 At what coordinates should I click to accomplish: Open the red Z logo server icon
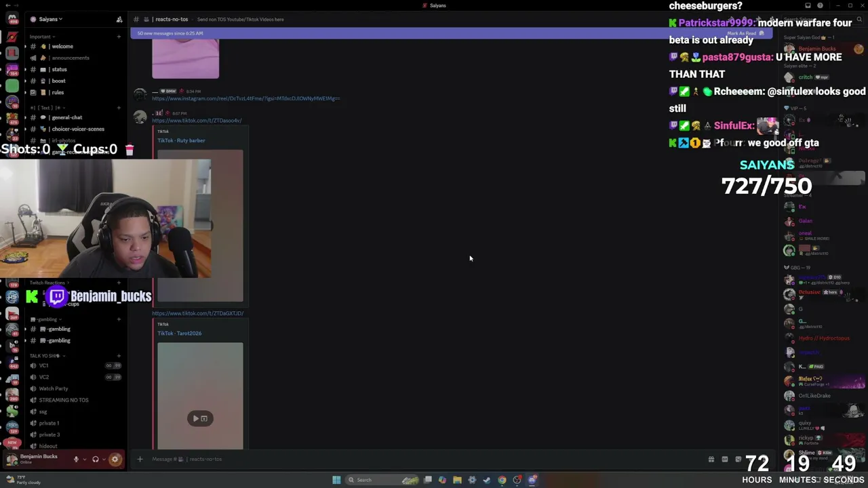coord(12,37)
